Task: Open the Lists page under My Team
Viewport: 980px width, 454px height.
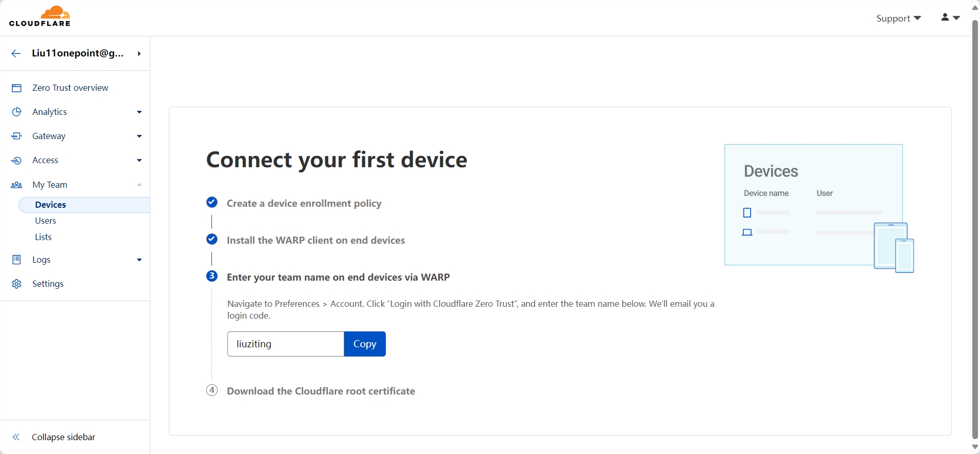Action: (x=43, y=237)
